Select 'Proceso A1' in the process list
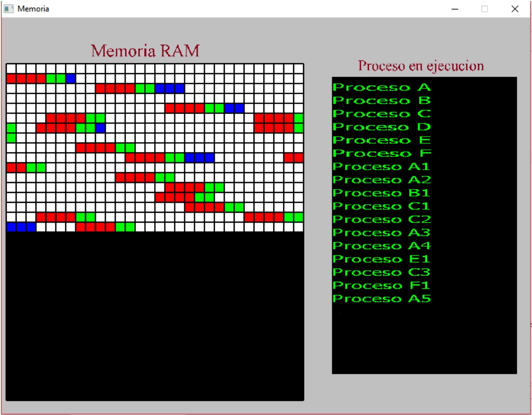This screenshot has height=415, width=532. pos(382,166)
